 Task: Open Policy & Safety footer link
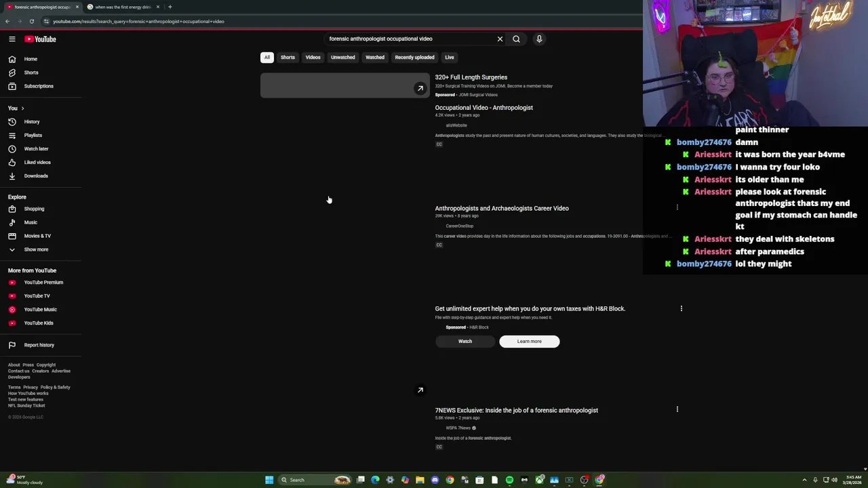point(55,388)
